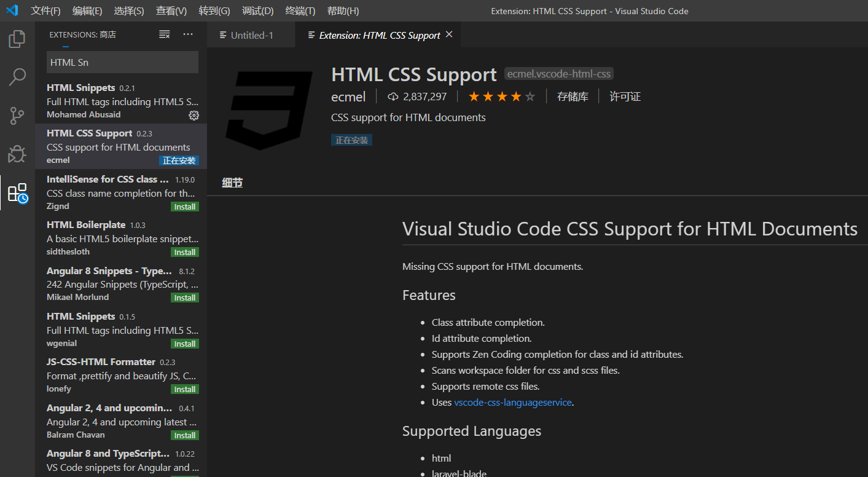Select HTML Boilerplate list item

tap(121, 238)
